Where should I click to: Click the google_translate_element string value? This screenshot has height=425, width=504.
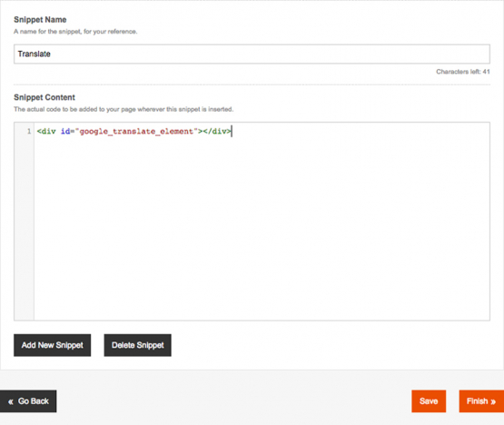[x=136, y=131]
